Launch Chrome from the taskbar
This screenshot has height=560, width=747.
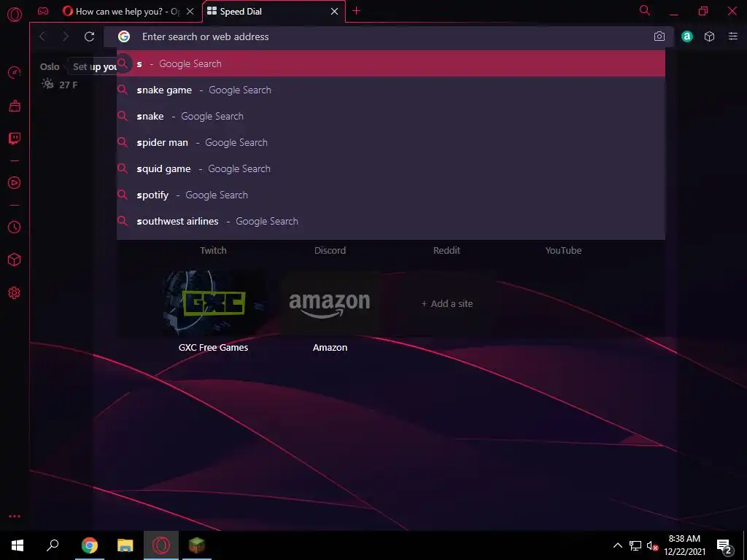[x=89, y=545]
